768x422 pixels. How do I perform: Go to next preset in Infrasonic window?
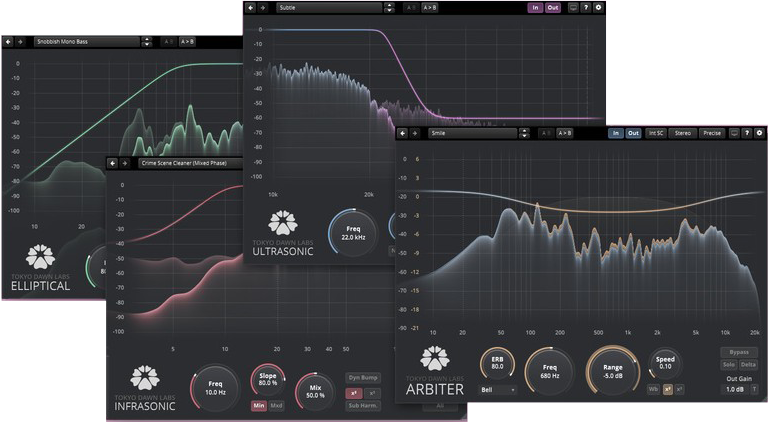tap(125, 163)
